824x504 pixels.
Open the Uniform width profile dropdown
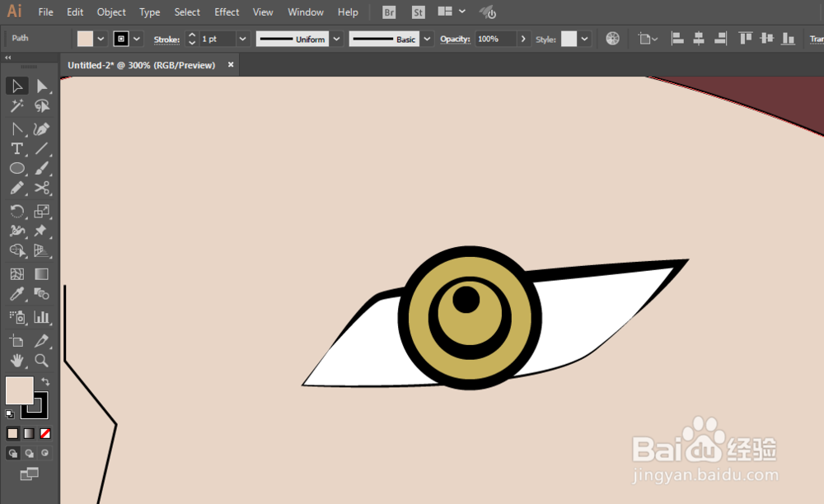(337, 39)
